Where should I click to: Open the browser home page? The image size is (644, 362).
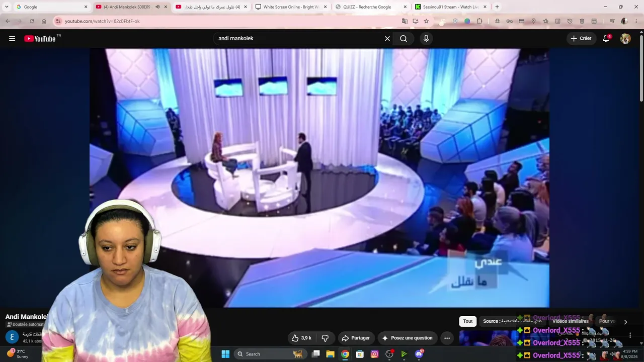[x=44, y=21]
